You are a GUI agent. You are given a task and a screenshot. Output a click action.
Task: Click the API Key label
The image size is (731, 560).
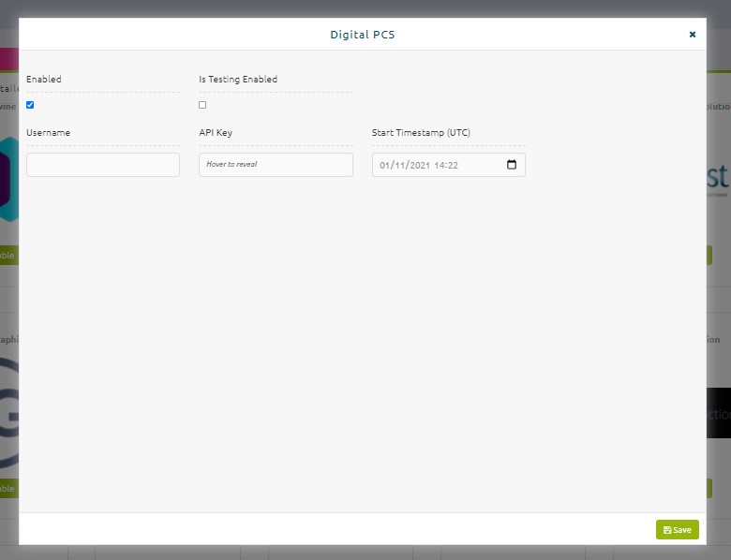point(216,133)
